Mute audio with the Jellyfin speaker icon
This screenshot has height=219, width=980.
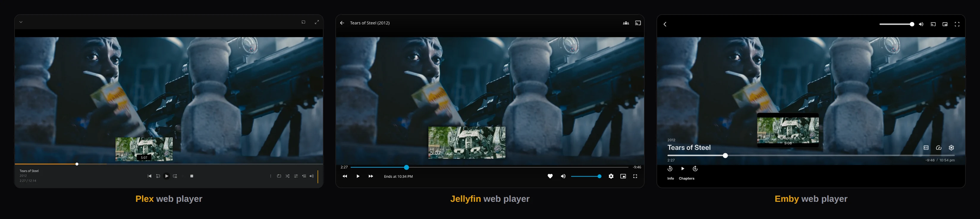pyautogui.click(x=563, y=176)
